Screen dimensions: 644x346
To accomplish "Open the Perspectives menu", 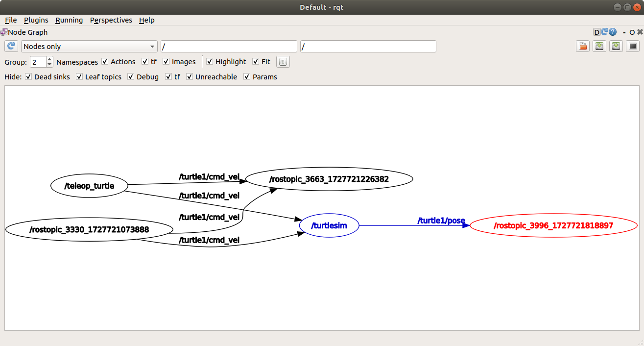I will [111, 20].
